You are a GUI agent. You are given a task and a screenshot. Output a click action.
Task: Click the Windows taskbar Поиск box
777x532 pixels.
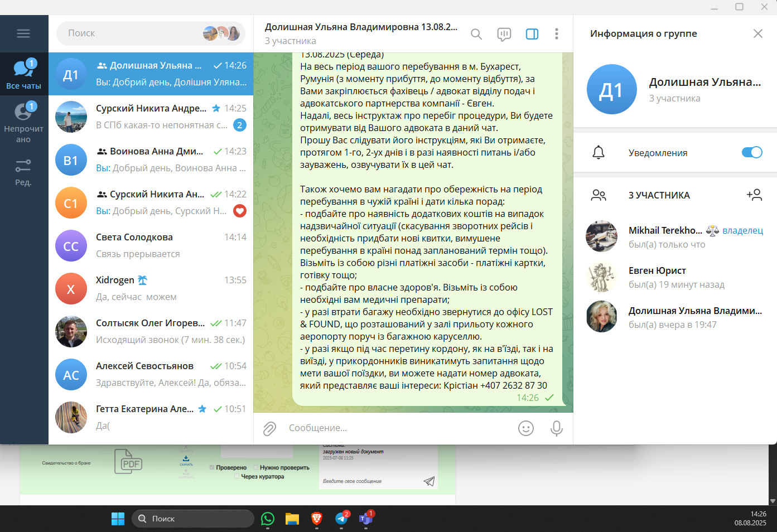[x=193, y=519]
